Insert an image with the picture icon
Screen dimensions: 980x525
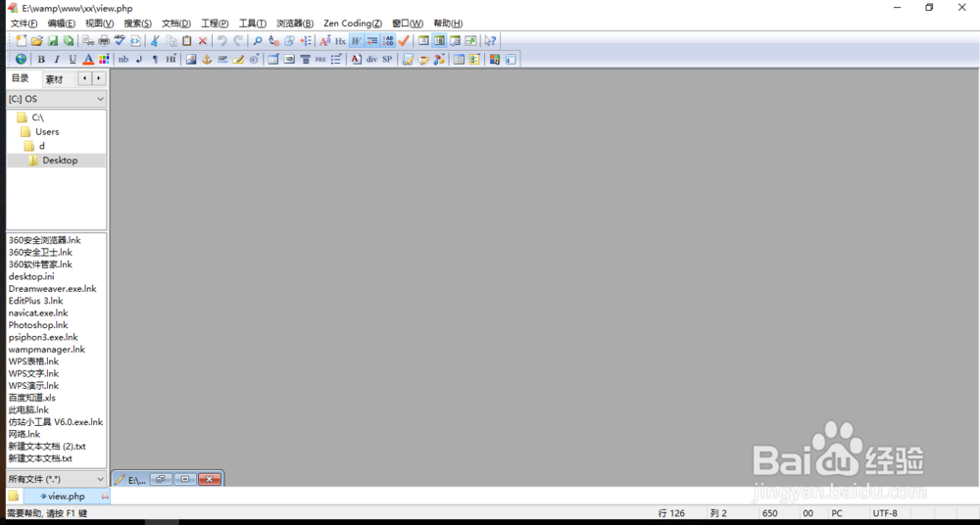click(x=191, y=60)
